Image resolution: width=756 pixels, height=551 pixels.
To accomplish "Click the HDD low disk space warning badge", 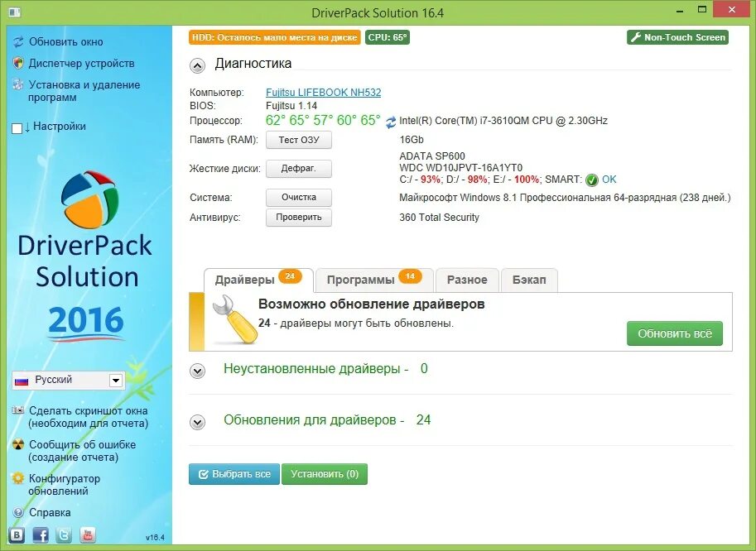I will click(274, 37).
